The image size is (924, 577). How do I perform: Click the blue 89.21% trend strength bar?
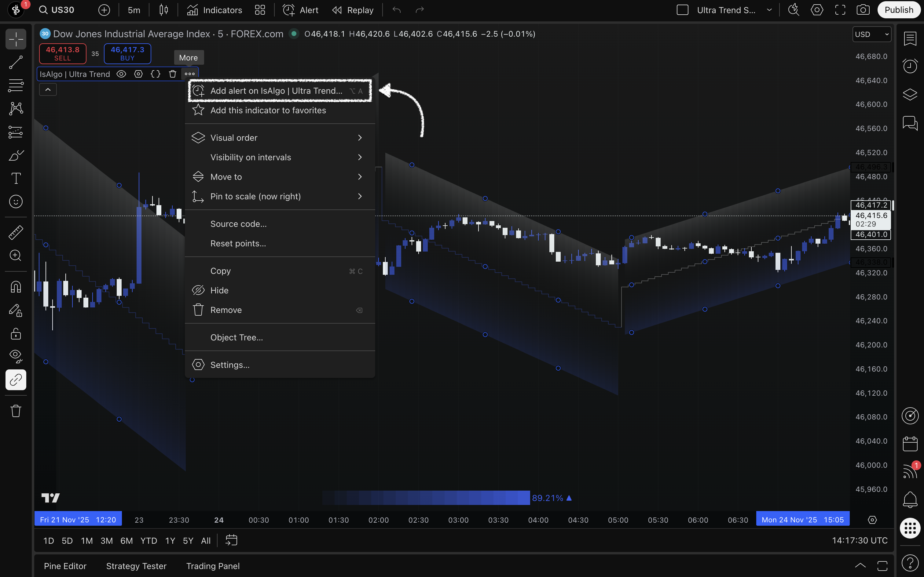pos(426,498)
